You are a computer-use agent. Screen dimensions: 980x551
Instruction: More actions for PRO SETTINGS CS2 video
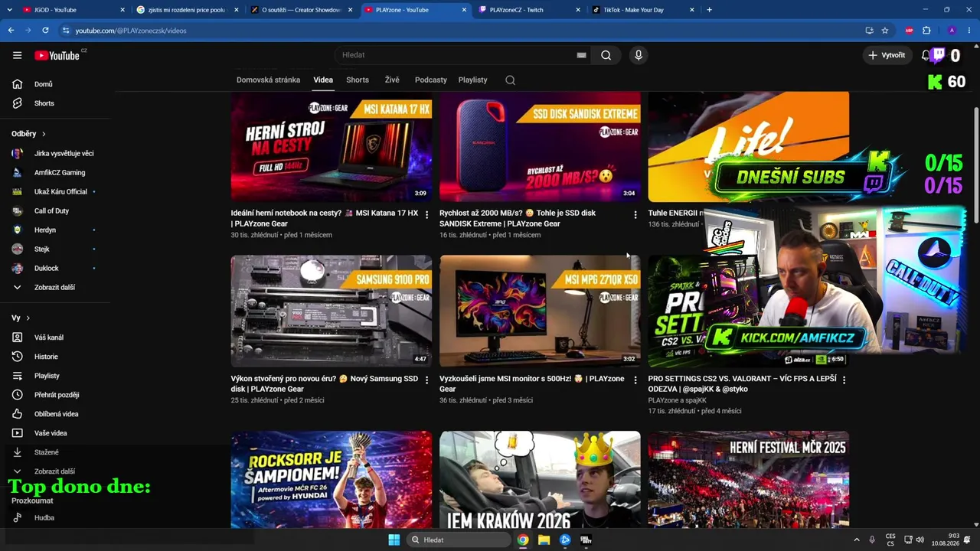coord(844,380)
